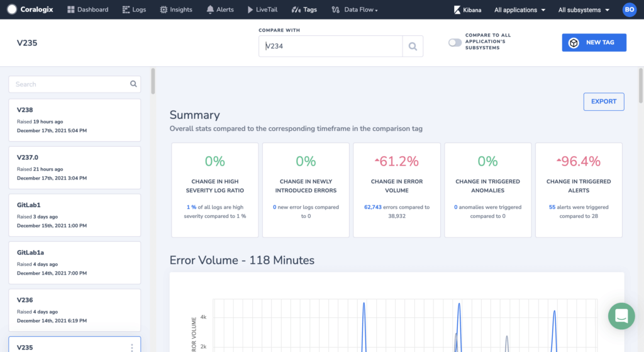Click the 55 alerts link
Image resolution: width=644 pixels, height=352 pixels.
pos(552,207)
